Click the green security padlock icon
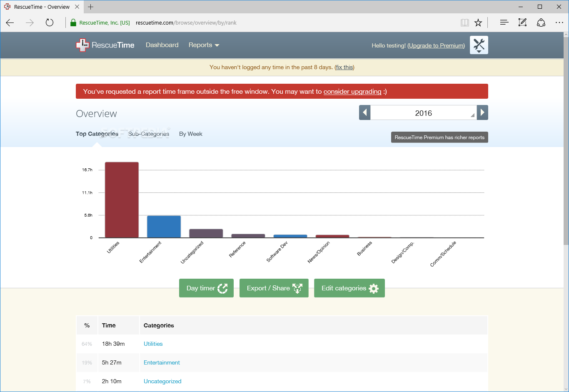 73,23
